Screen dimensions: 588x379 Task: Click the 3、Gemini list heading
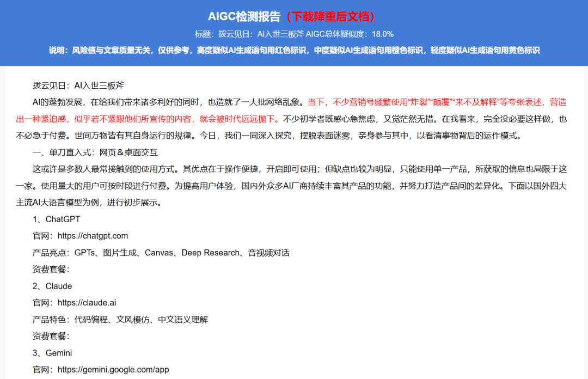coord(52,353)
